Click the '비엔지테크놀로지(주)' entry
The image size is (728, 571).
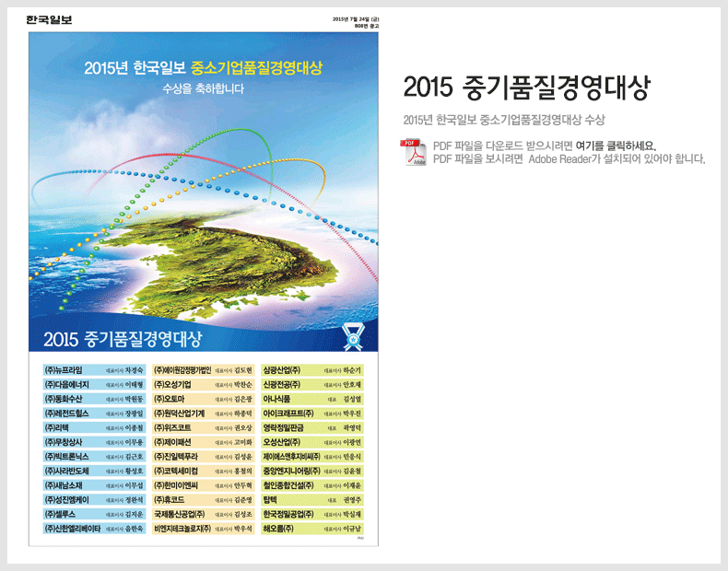[204, 529]
